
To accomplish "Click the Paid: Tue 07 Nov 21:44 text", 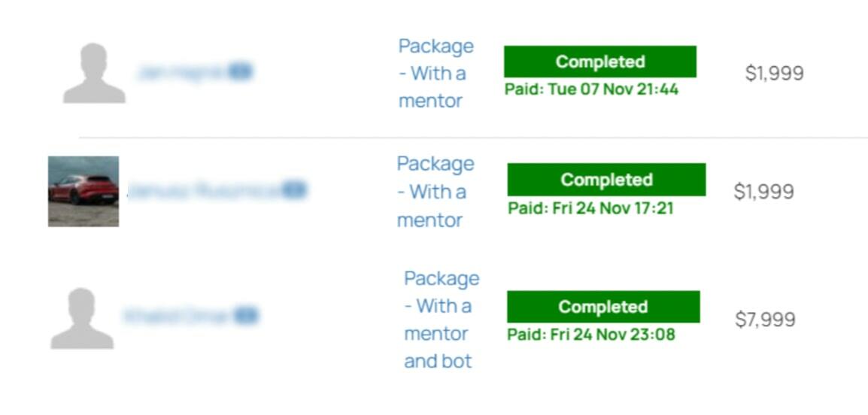I will (591, 89).
